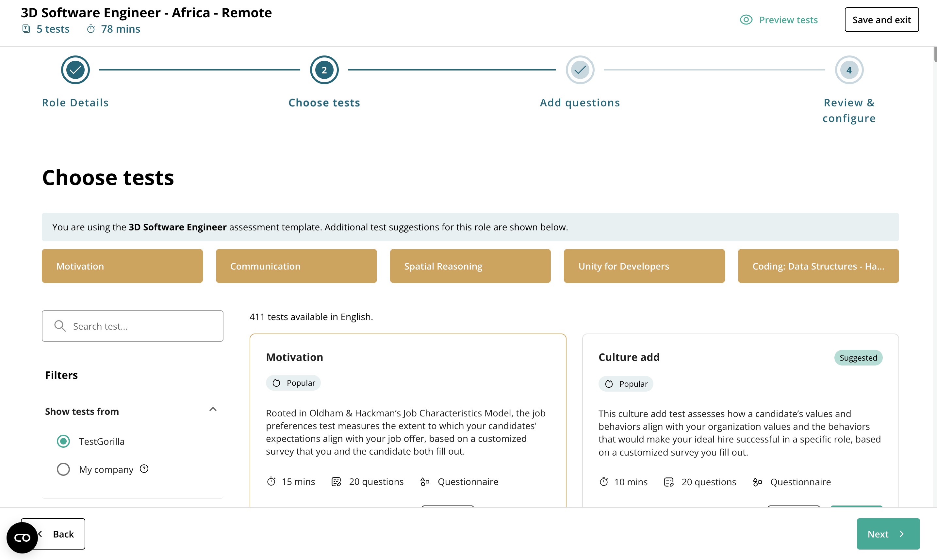Click the Review & configure step icon
Viewport: 937px width, 560px height.
849,70
